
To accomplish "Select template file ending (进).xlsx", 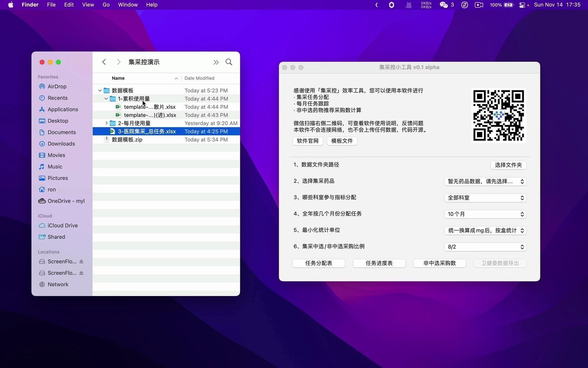I will [166, 115].
